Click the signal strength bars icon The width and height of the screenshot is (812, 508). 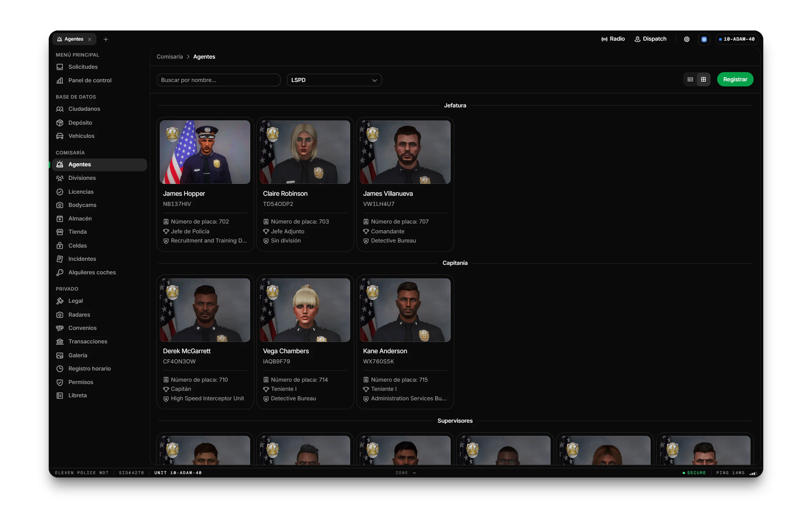(x=753, y=473)
